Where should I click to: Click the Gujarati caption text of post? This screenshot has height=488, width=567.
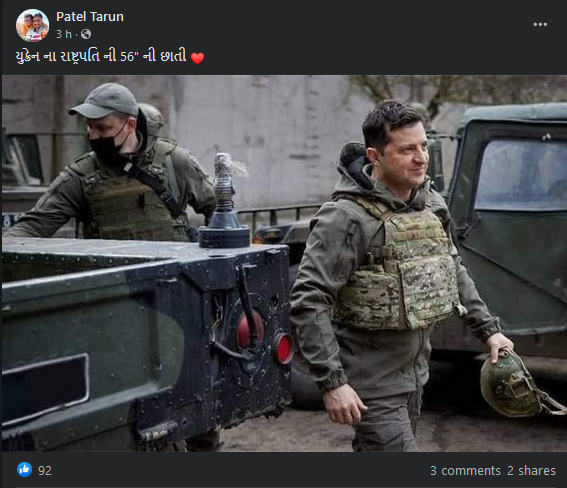pyautogui.click(x=101, y=56)
